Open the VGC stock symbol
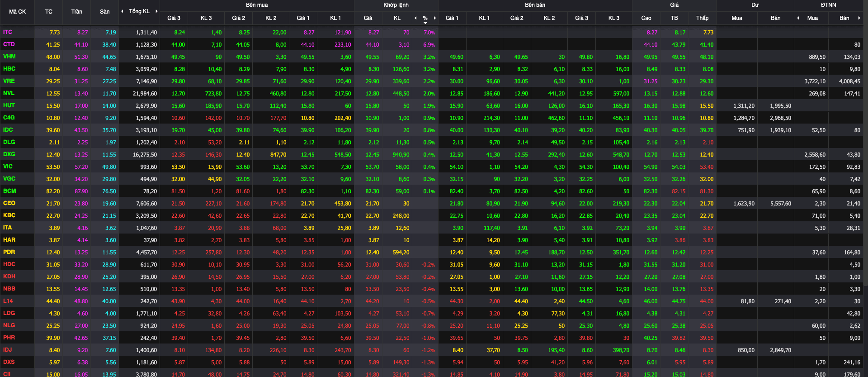Screen dimensions: 868x377 9,179
